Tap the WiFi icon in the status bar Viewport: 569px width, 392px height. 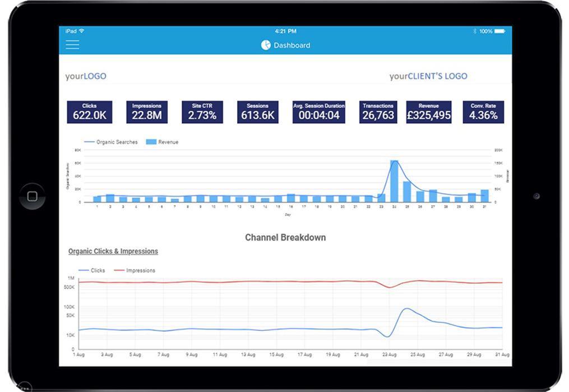click(x=82, y=31)
